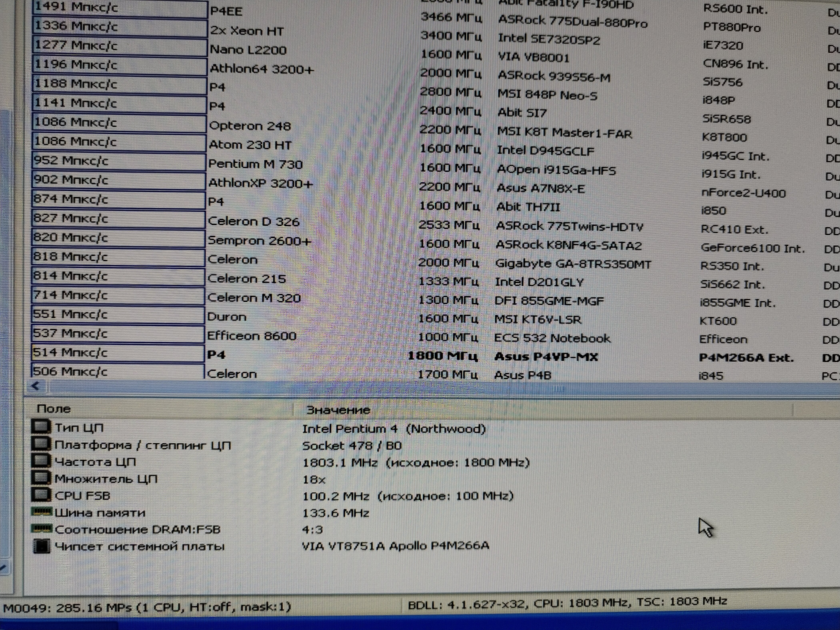Click the icon next to Частота ЦП
This screenshot has width=840, height=630.
[41, 461]
